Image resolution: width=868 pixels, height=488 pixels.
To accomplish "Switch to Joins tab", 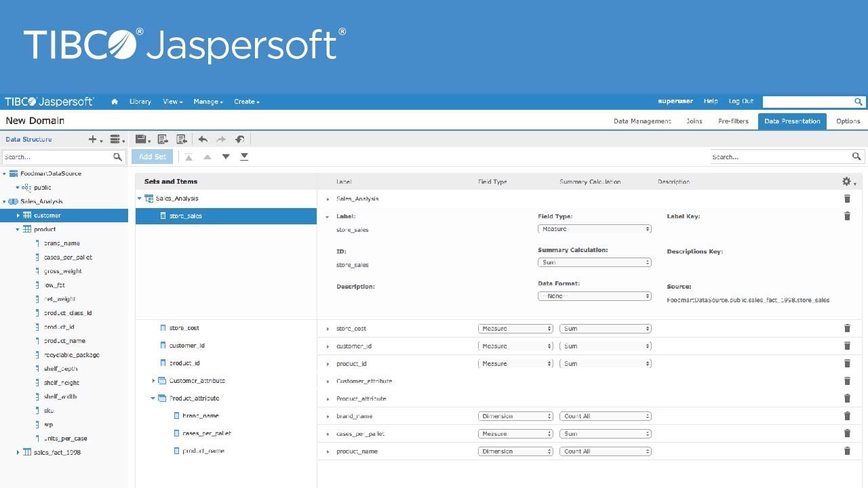I will click(694, 121).
